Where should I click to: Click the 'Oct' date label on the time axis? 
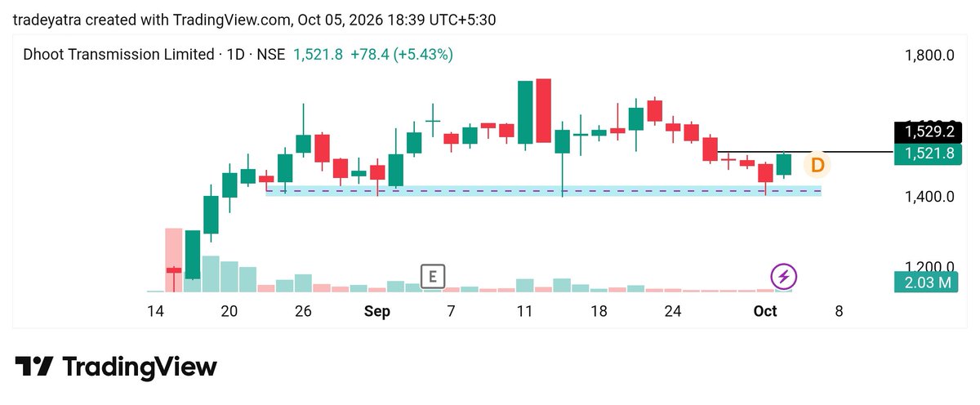[x=765, y=311]
